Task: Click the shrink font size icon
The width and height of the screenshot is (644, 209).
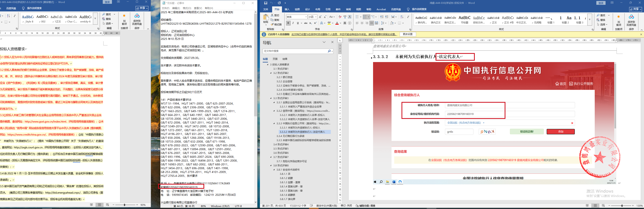Action: coord(325,17)
